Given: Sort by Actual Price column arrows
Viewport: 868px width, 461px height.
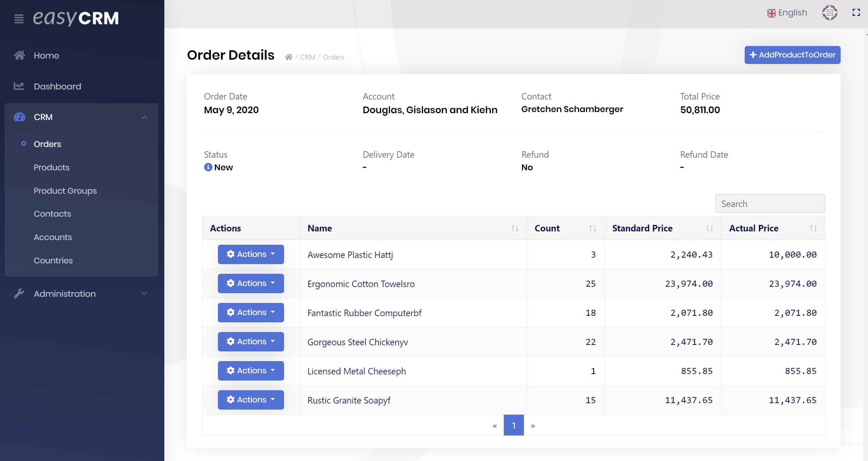Looking at the screenshot, I should click(813, 228).
